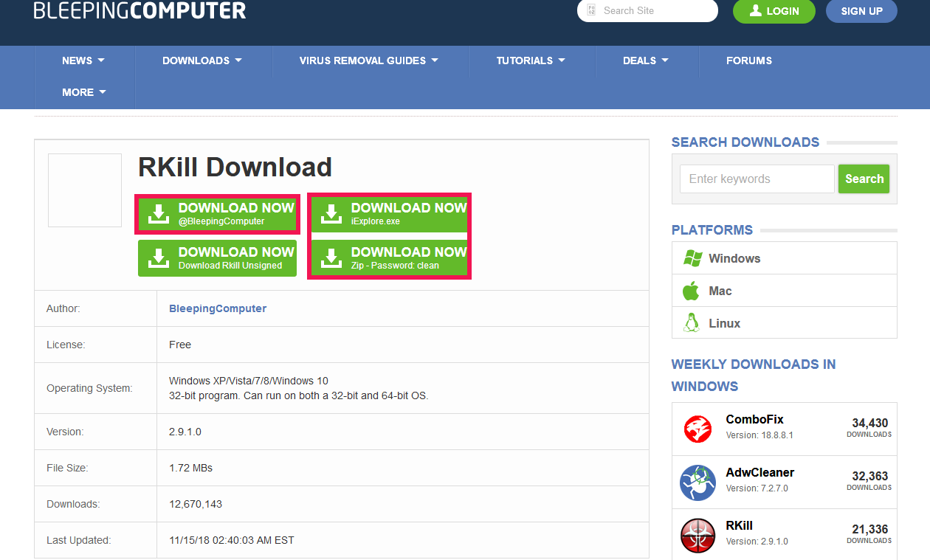Screen dimensions: 930x560
Task: Expand the DOWNLOADS dropdown arrow
Action: (238, 61)
